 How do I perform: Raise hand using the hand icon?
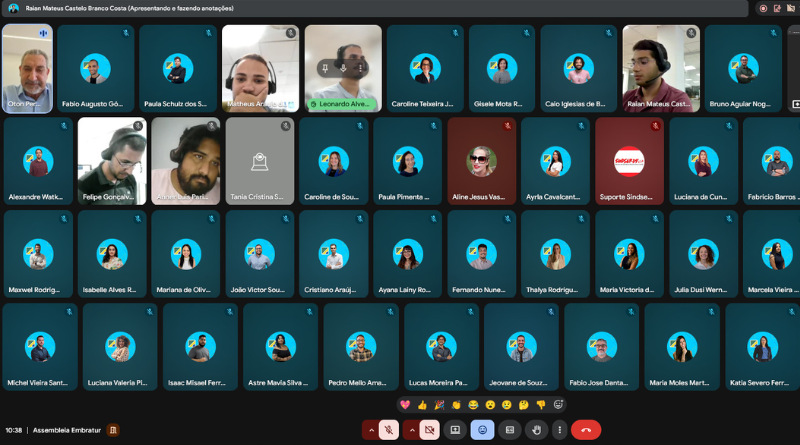pos(536,430)
